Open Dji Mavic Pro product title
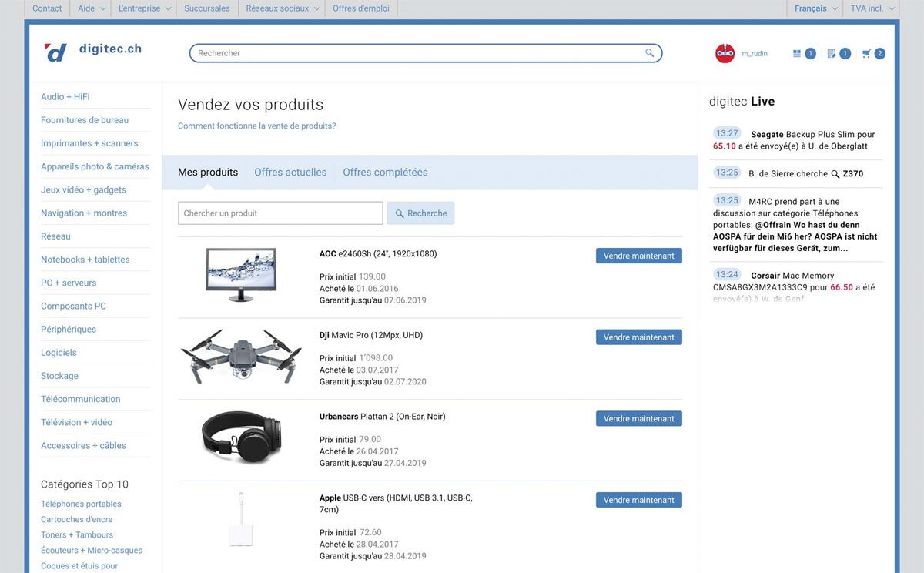 [x=371, y=335]
